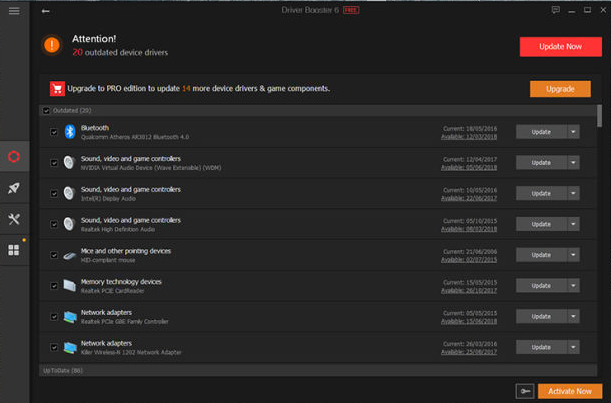This screenshot has width=611, height=403.
Task: Update the NVIDIA Virtual Audio Device driver
Action: click(541, 163)
